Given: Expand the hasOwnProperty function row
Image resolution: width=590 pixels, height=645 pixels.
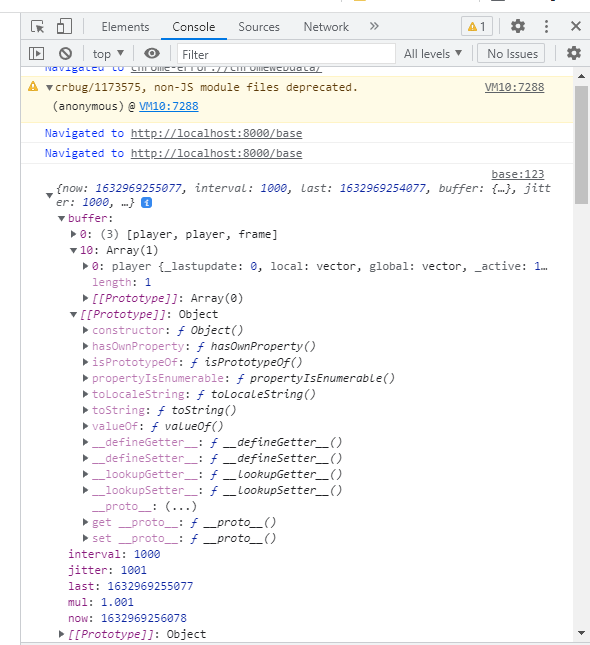Looking at the screenshot, I should (85, 346).
